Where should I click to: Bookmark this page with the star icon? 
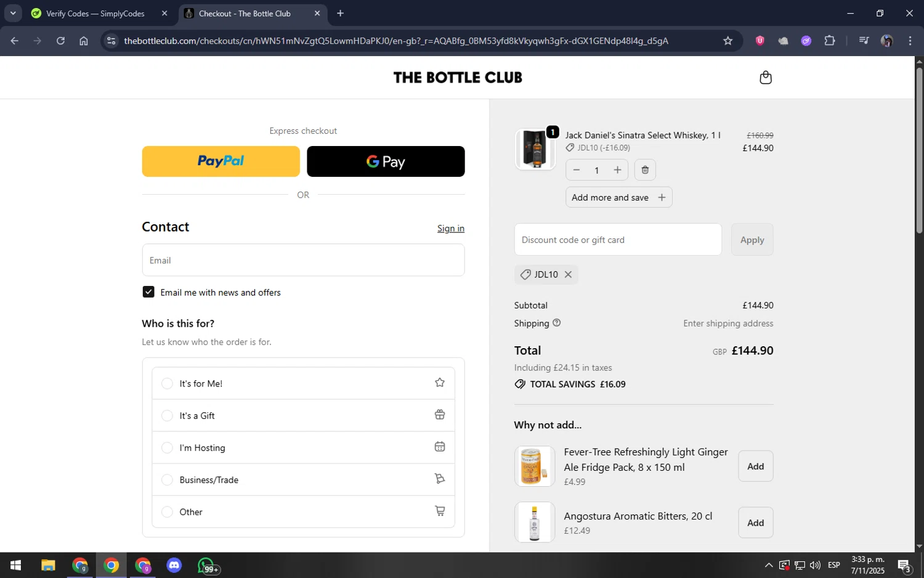tap(727, 41)
